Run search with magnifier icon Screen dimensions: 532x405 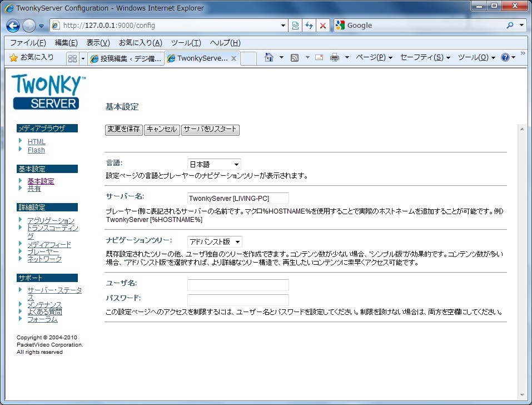click(x=510, y=26)
